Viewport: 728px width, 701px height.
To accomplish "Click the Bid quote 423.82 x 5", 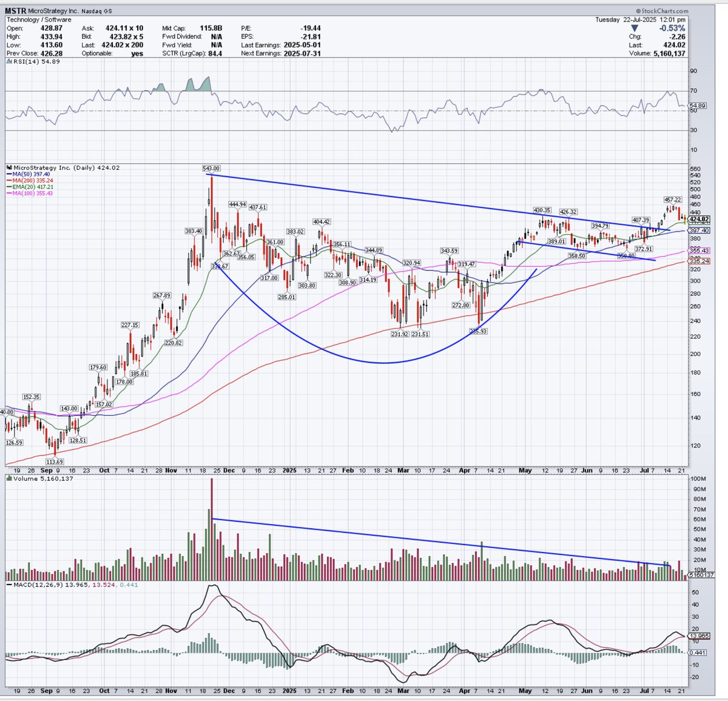I will (127, 36).
